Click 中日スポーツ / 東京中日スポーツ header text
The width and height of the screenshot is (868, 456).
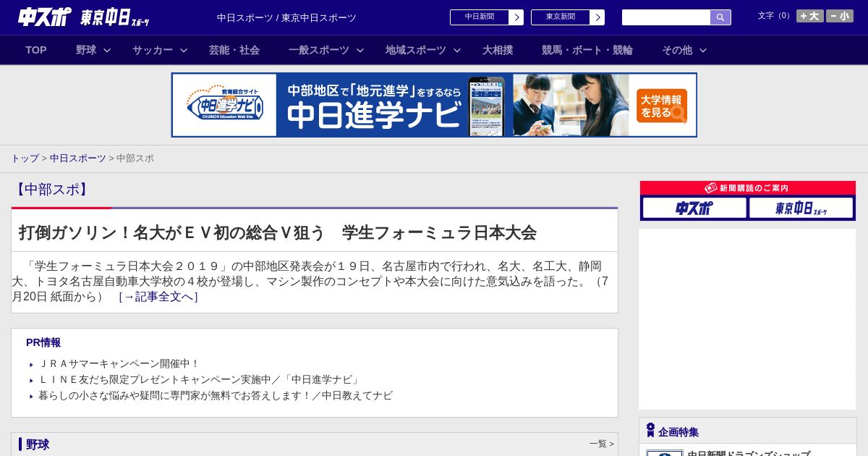point(286,18)
